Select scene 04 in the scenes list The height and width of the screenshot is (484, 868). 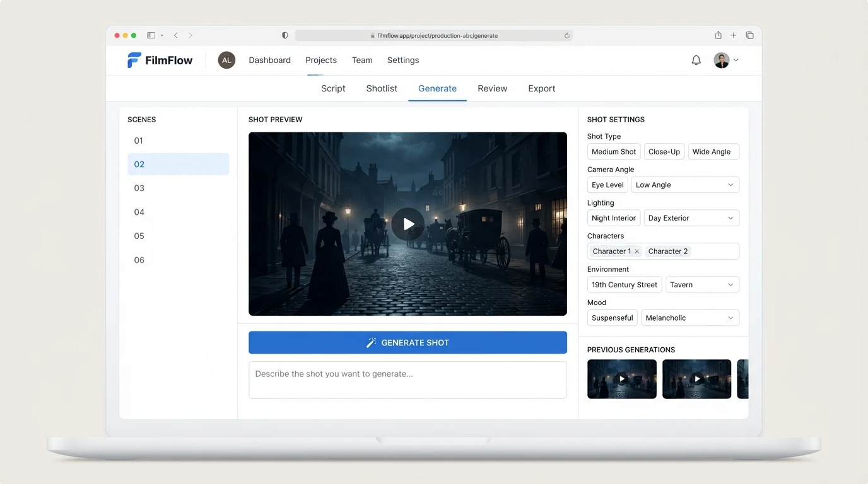(179, 212)
